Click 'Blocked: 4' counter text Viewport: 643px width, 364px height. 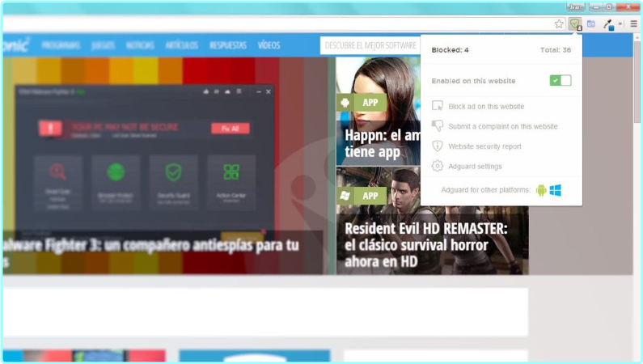click(x=450, y=50)
